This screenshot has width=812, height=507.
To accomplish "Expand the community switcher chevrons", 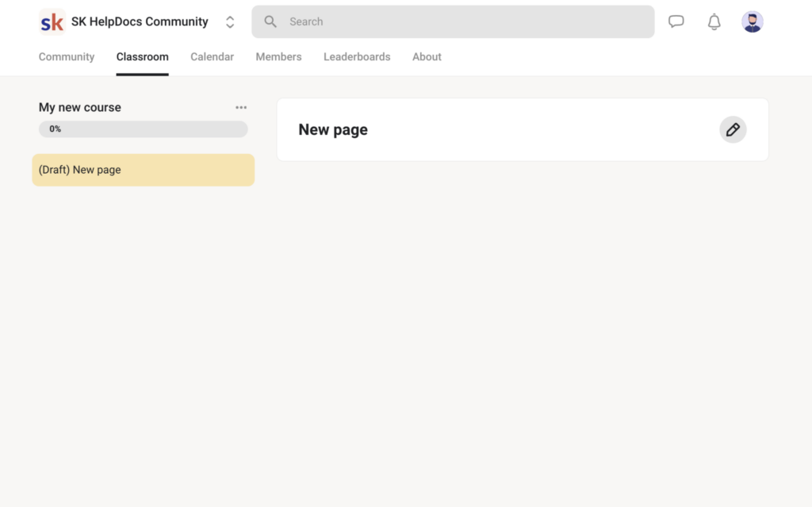I will (230, 22).
